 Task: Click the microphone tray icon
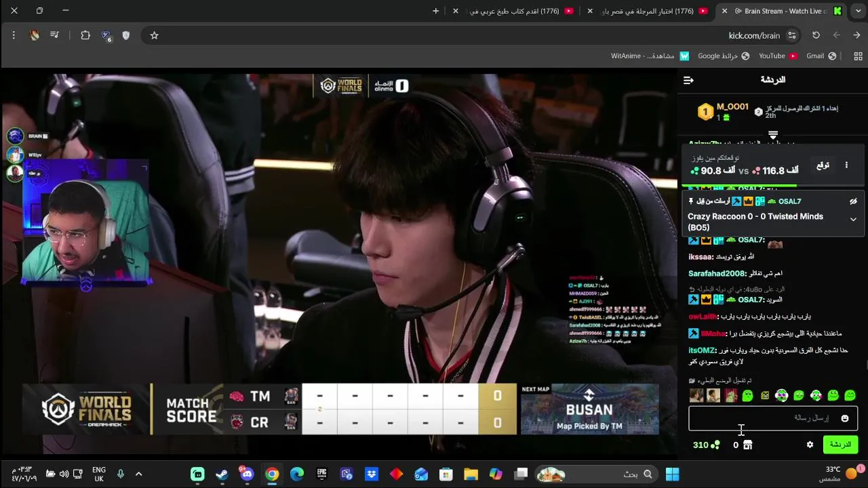[x=120, y=474]
